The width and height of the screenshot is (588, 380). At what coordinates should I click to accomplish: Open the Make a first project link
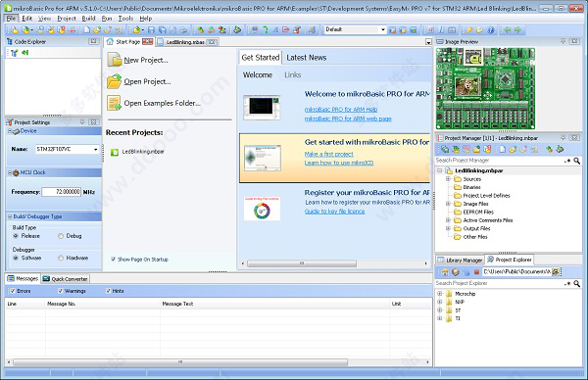tap(329, 154)
